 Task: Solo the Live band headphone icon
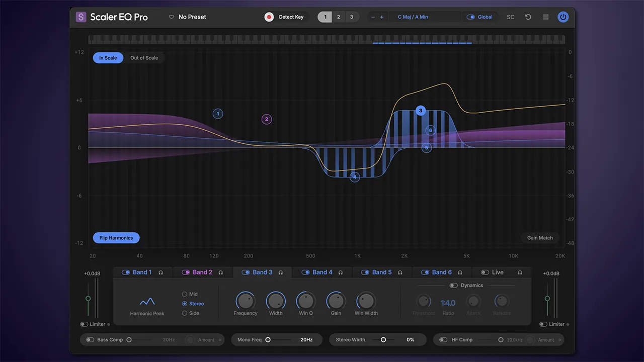tap(520, 273)
